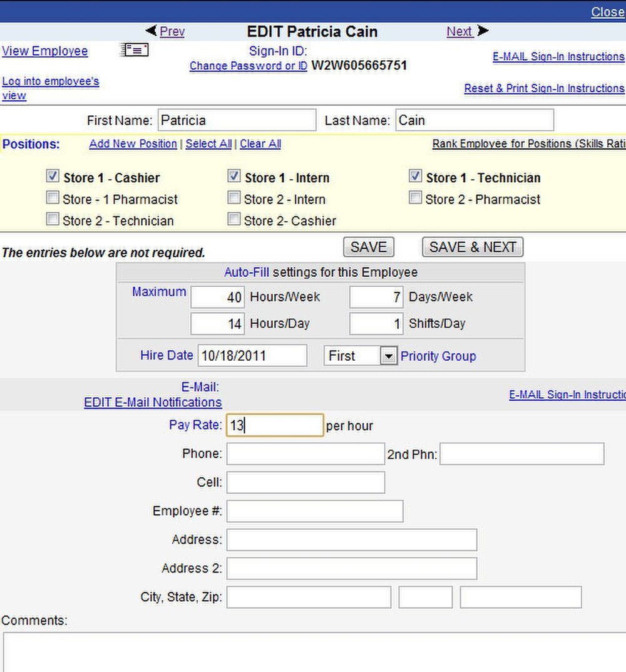
Task: Check the Store 2 - Intern box
Action: pos(234,198)
